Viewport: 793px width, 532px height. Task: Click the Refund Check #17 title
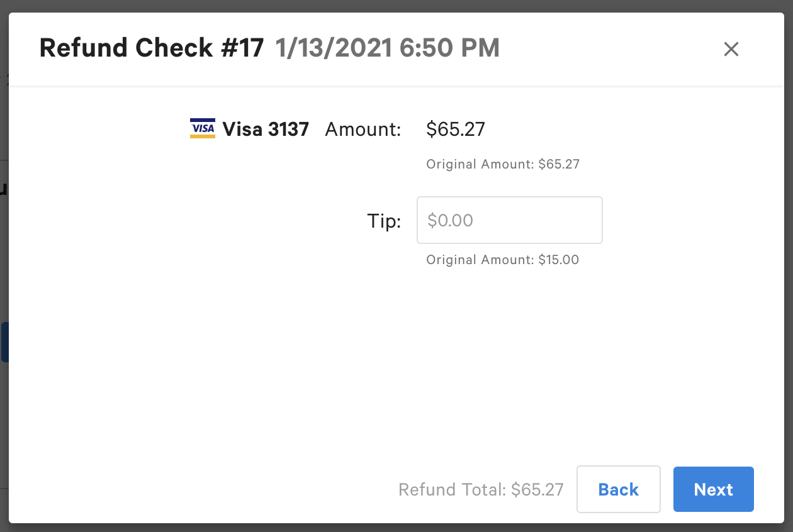pos(151,48)
